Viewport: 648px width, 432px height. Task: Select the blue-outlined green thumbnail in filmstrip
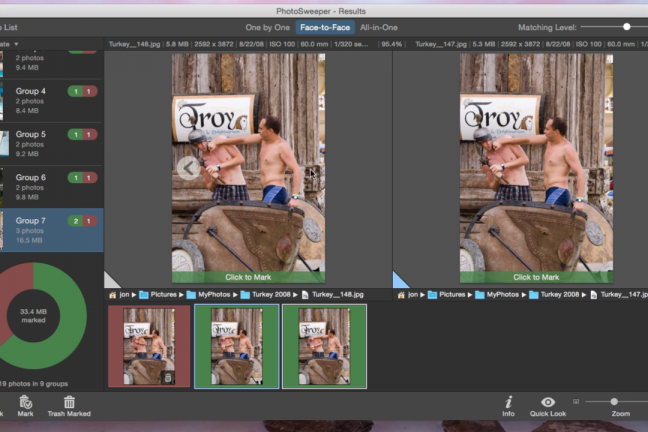[237, 346]
